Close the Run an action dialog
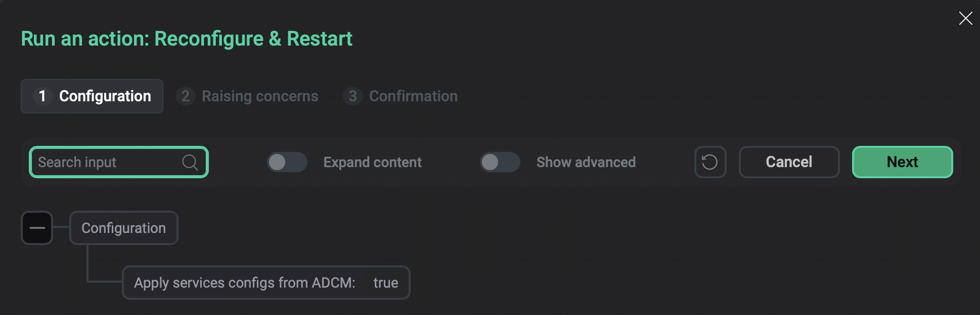Screen dimensions: 980x315 coord(965,18)
